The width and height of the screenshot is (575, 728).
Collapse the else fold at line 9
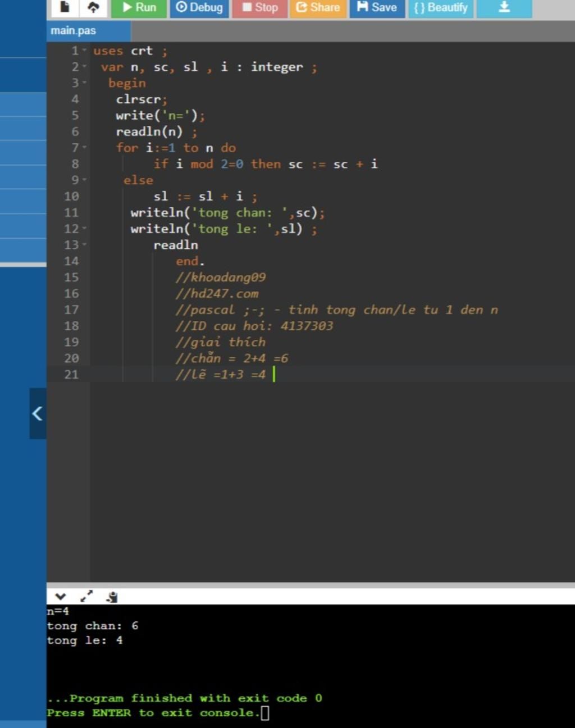(x=85, y=180)
